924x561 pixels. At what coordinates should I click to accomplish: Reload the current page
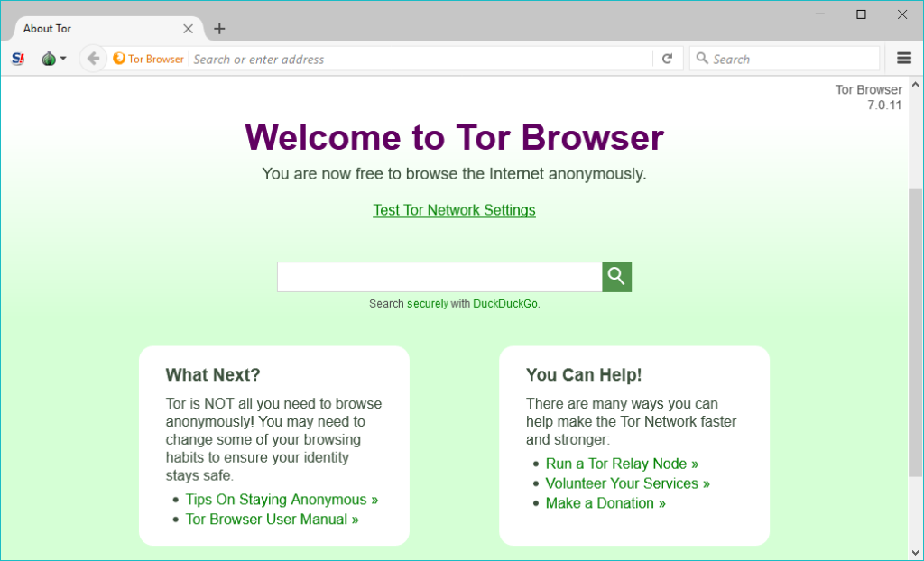668,58
